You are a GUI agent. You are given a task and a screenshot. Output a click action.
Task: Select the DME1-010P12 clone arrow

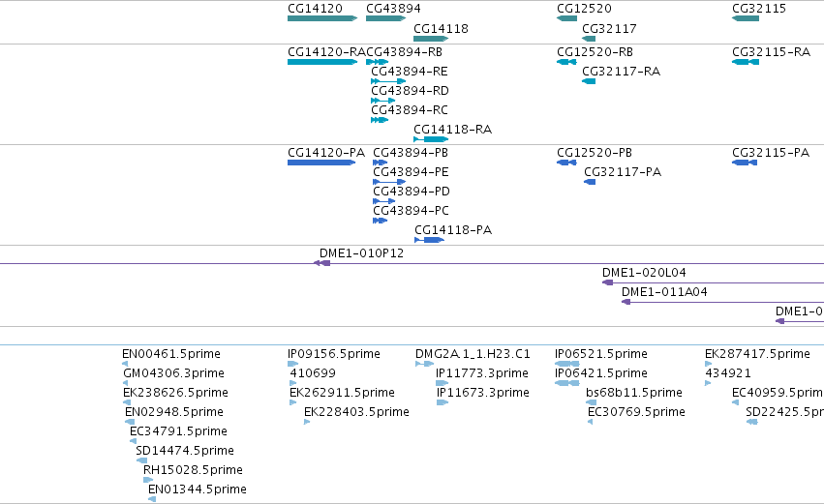321,263
